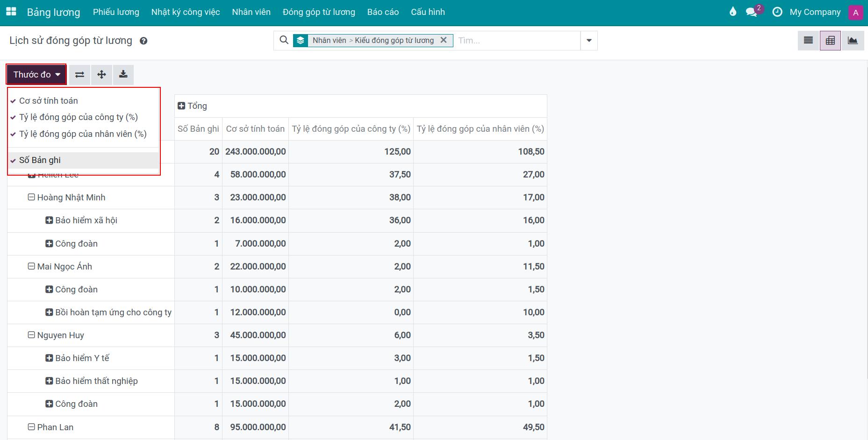Viewport: 868px width, 440px height.
Task: Download the pivot table as spreadsheet
Action: (123, 75)
